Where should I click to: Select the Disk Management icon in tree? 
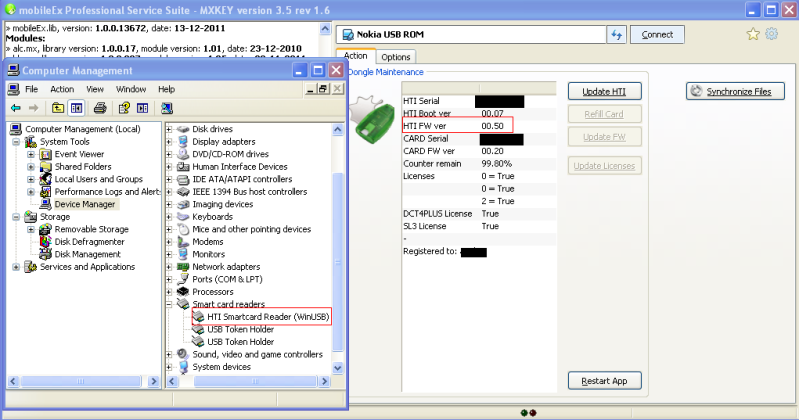(x=46, y=254)
